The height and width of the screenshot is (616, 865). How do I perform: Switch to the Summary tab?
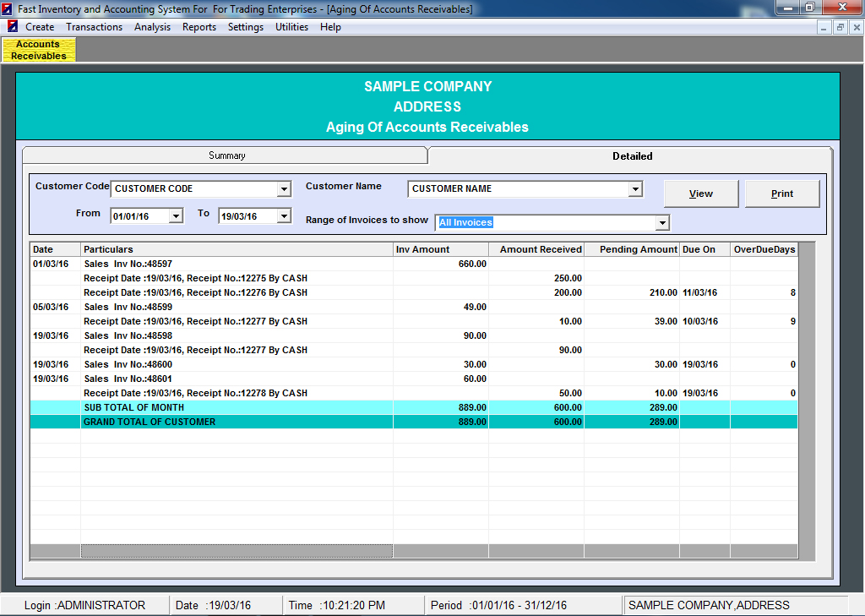click(x=226, y=155)
